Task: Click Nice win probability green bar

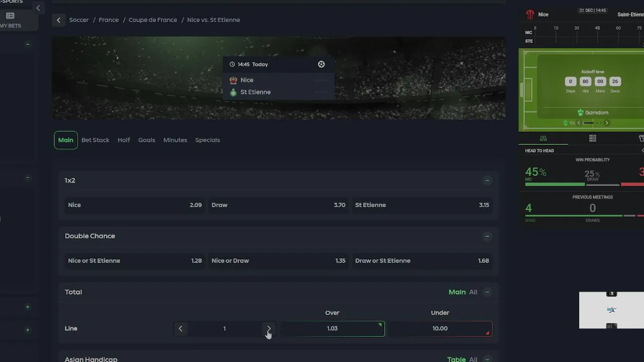Action: 555,185
